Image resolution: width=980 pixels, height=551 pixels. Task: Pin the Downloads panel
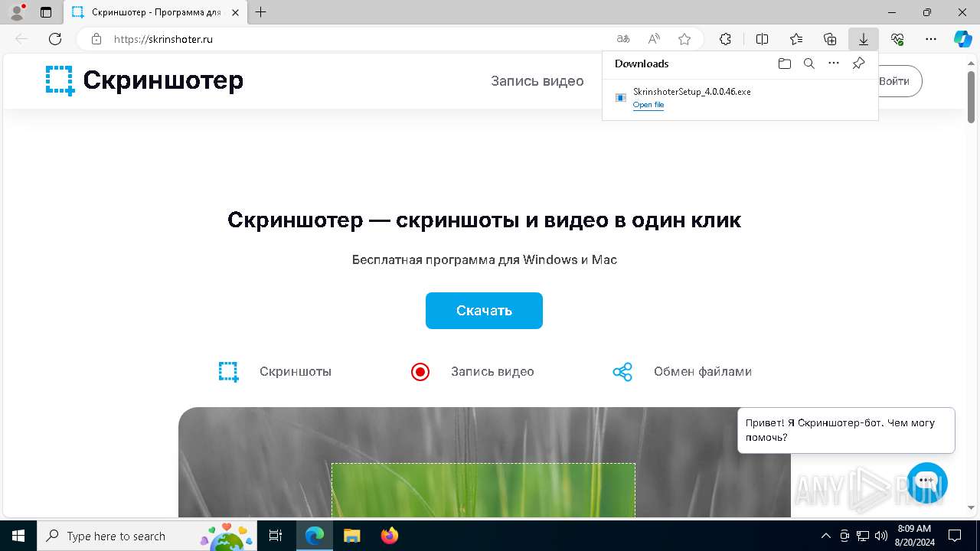coord(858,64)
